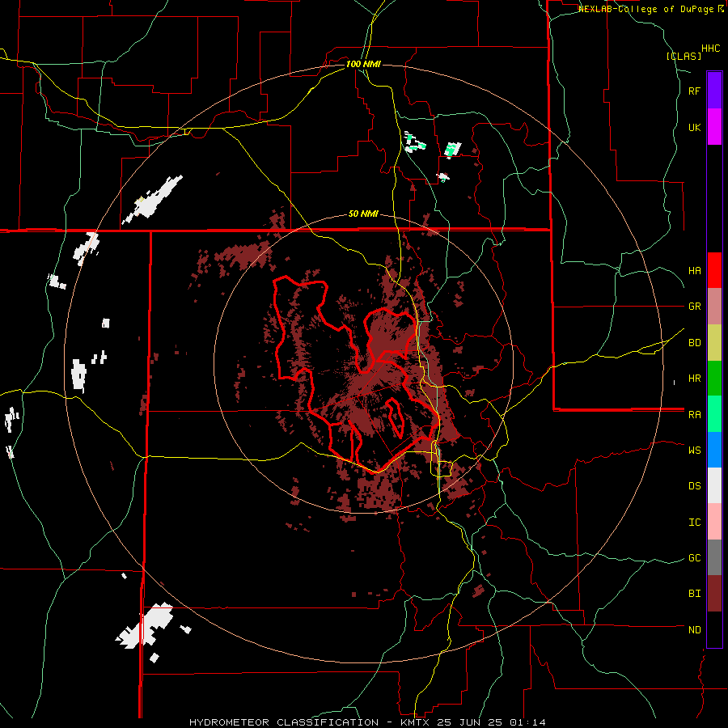Screen dimensions: 728x728
Task: Click the 'RF' legend label
Action: coord(694,91)
